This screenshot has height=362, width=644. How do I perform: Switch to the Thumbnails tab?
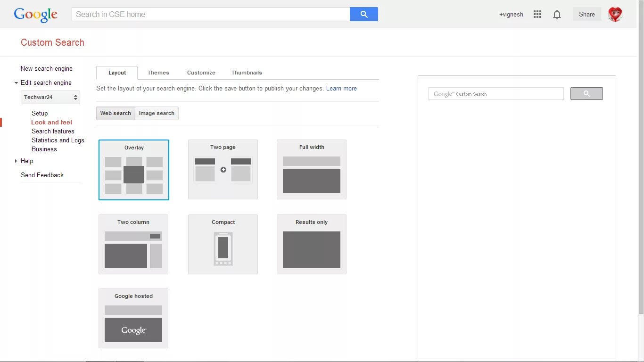coord(247,73)
